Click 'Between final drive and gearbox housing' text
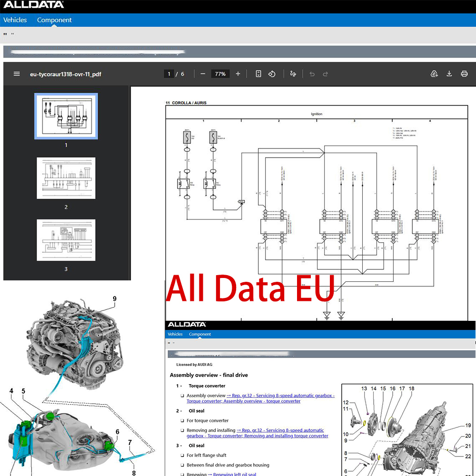 [228, 465]
